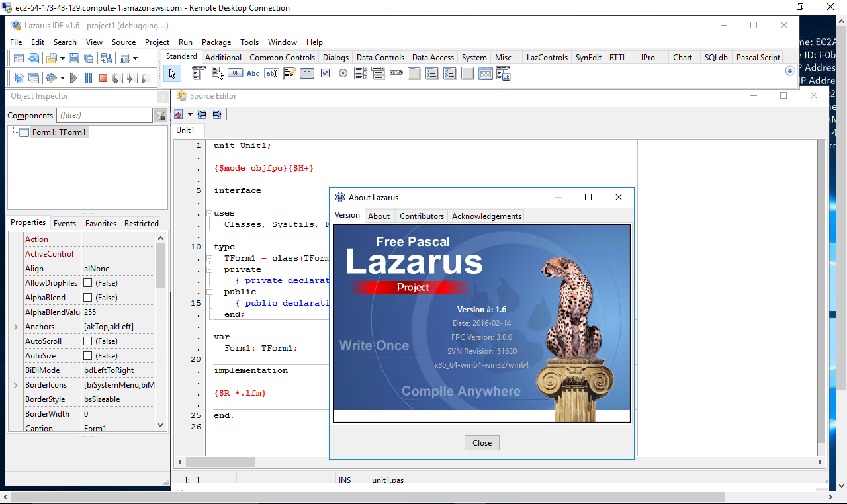Stop the debugged program with the red stop icon
Viewport: 847px width, 504px height.
(x=103, y=77)
